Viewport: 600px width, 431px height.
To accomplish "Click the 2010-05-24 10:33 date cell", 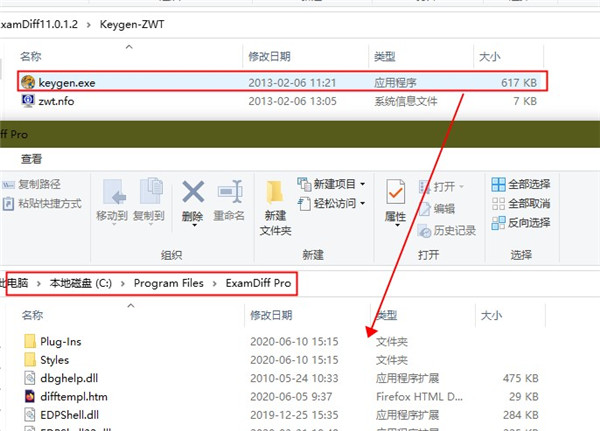I will pos(294,378).
